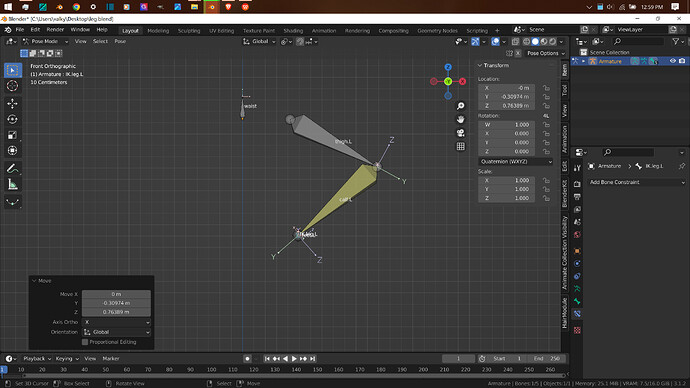Select the Breakdowner pose tool

[x=13, y=202]
